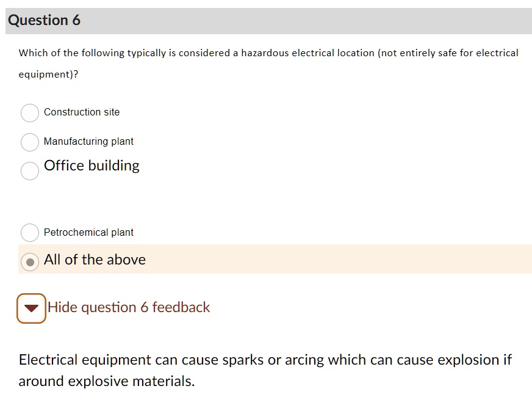Select the Office building radio button
Image resolution: width=532 pixels, height=419 pixels.
[29, 170]
